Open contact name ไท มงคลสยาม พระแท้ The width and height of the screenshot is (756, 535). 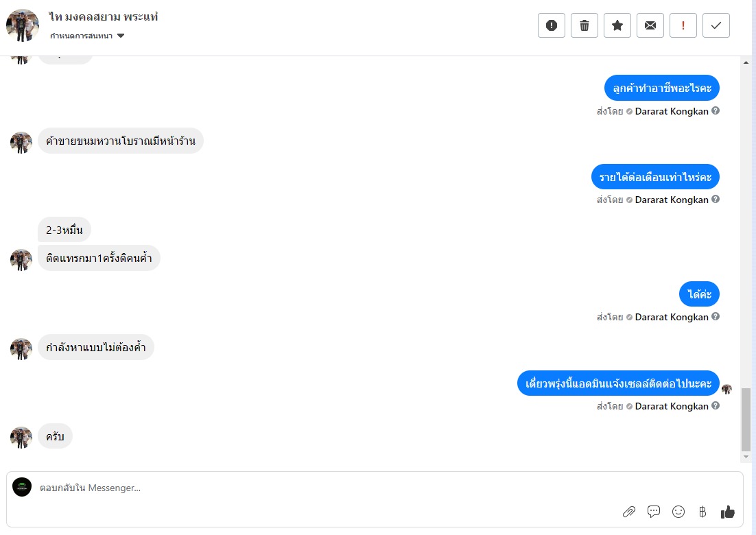point(104,16)
